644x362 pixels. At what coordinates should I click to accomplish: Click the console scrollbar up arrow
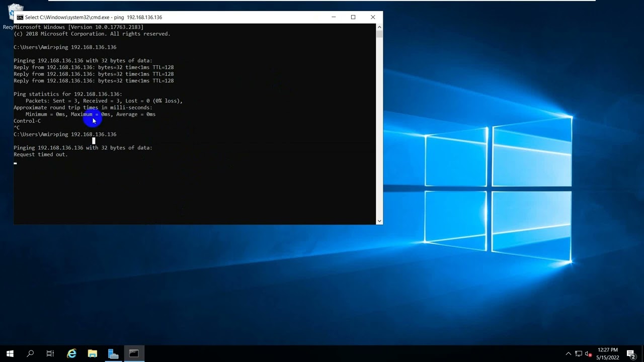(379, 27)
